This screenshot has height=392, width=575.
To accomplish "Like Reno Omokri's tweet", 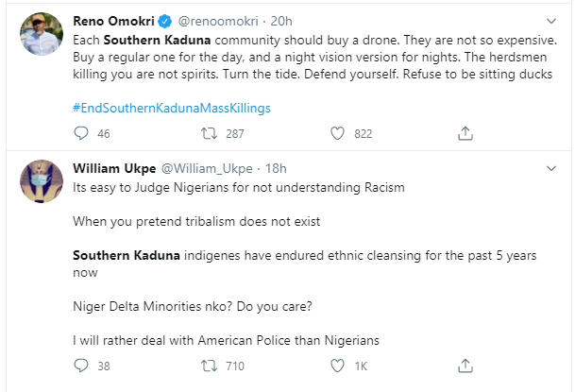I will click(337, 134).
